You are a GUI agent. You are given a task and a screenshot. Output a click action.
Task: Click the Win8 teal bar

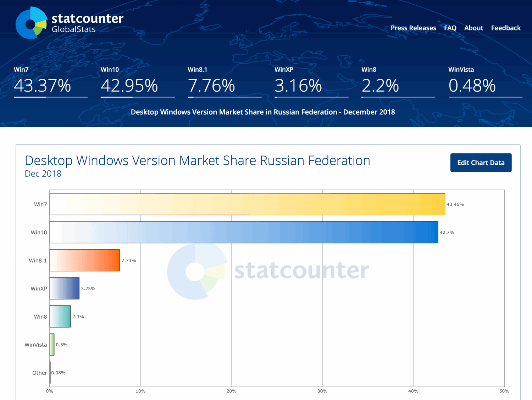coord(60,316)
